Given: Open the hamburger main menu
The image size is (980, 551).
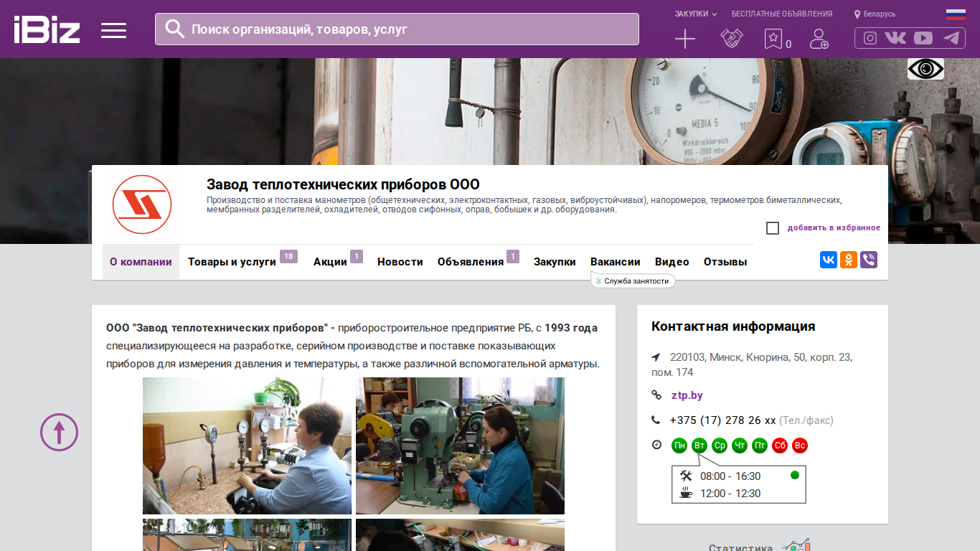Looking at the screenshot, I should (113, 30).
